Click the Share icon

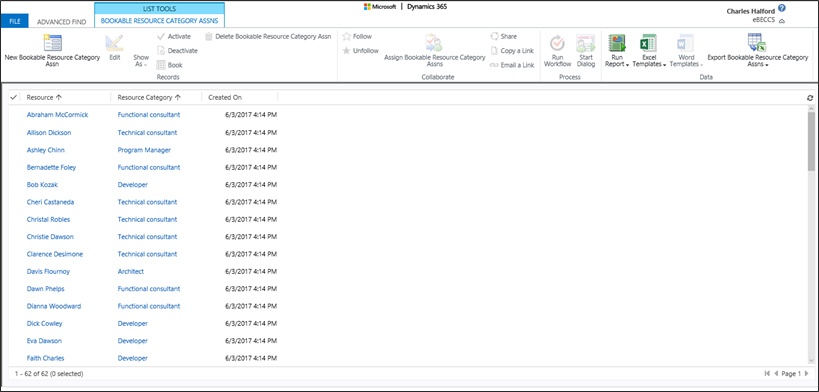point(495,37)
